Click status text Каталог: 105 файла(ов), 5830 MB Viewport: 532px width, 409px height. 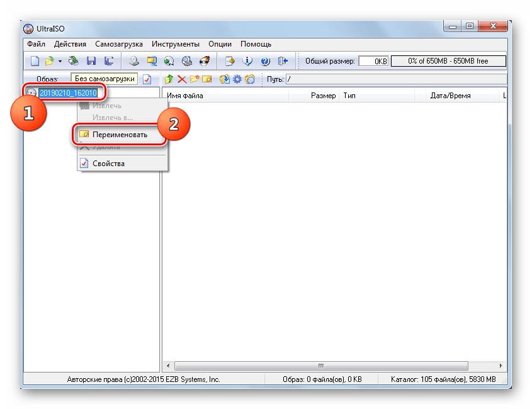[x=443, y=379]
